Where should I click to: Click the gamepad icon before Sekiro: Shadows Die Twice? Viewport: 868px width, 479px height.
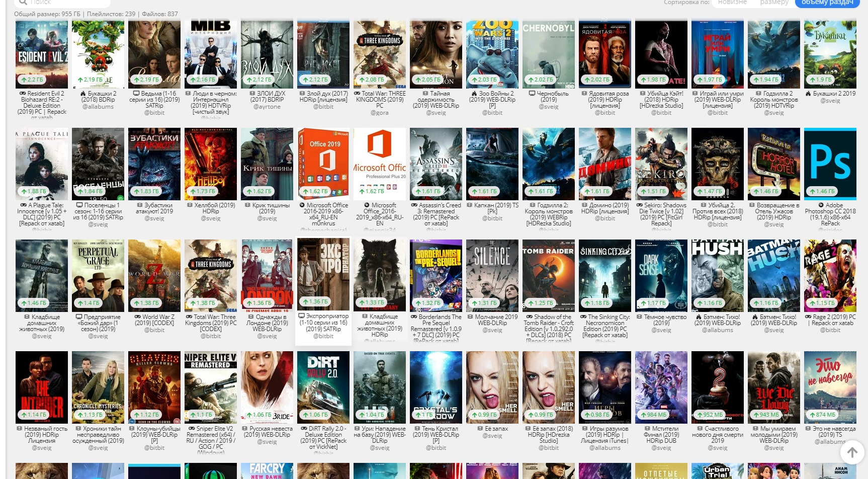(x=639, y=205)
